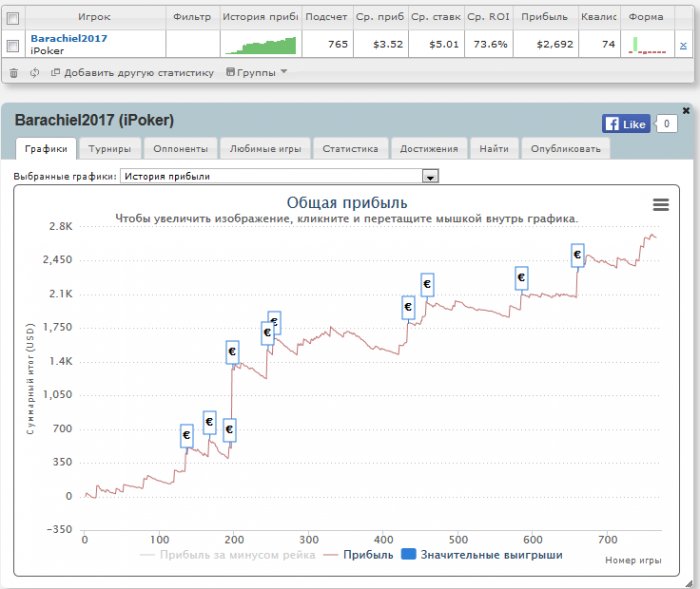Click the refresh statistics icon

click(34, 72)
